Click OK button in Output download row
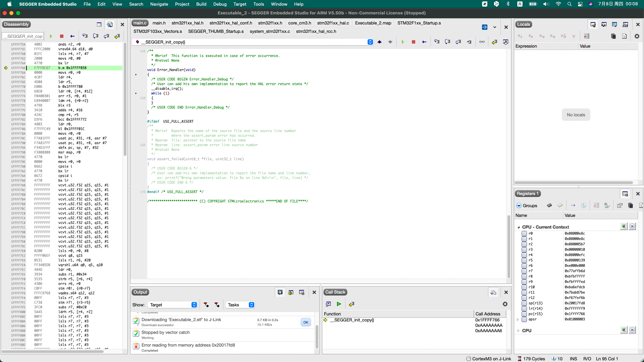The height and width of the screenshot is (362, 644). coord(306,322)
